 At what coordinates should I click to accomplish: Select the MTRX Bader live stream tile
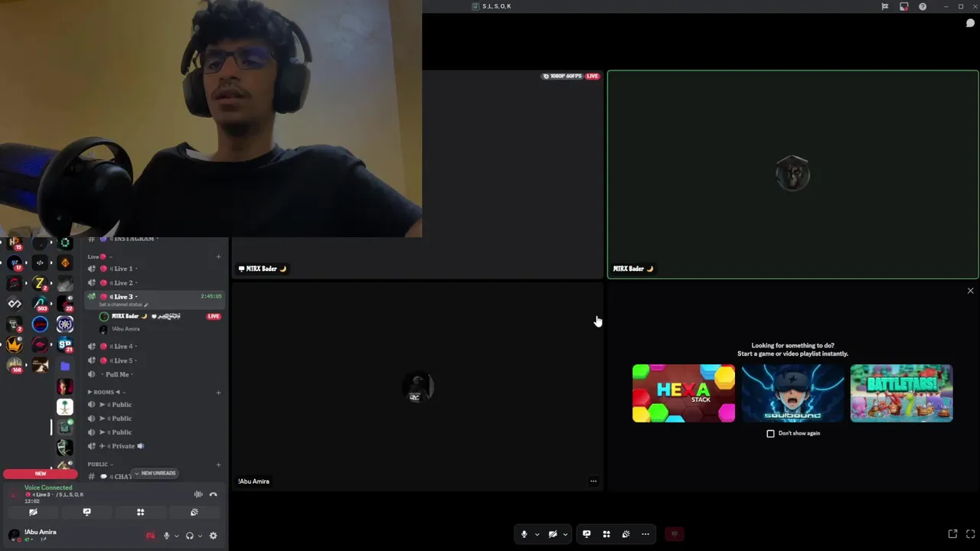tap(417, 174)
